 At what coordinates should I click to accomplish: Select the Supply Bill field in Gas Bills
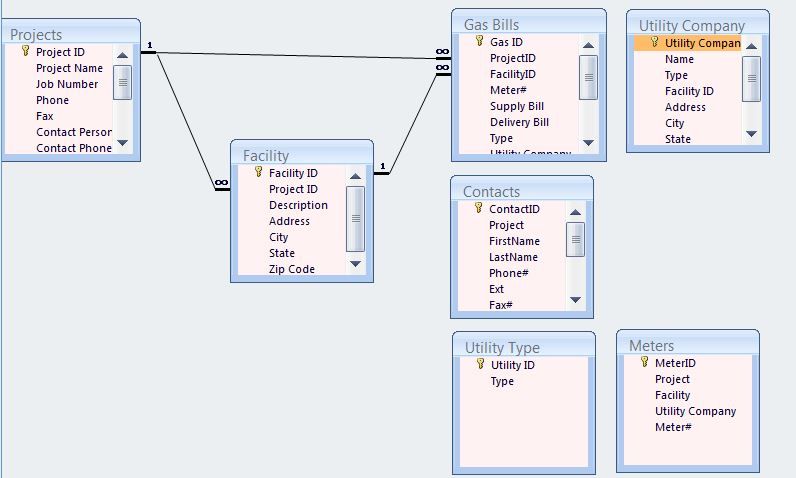[517, 106]
